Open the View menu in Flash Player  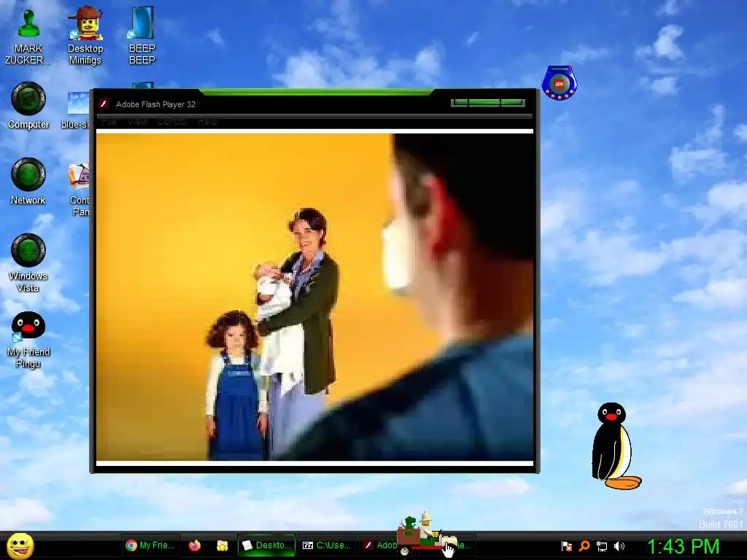click(136, 122)
